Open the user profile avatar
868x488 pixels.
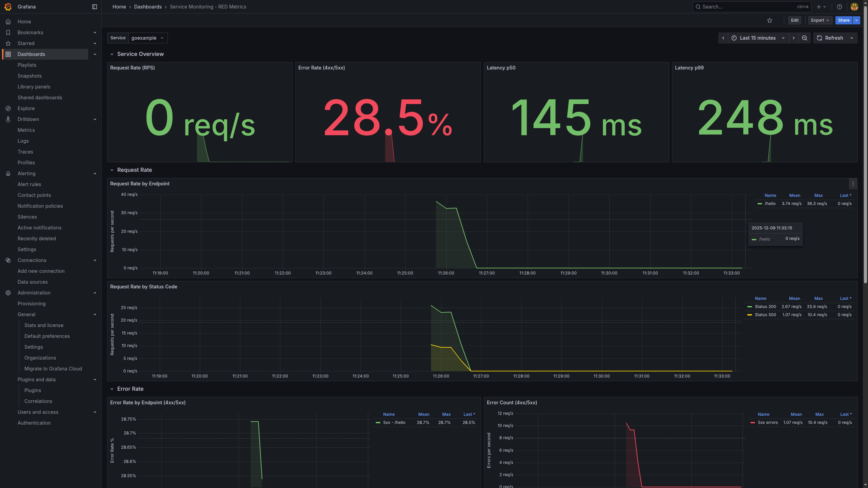(854, 7)
